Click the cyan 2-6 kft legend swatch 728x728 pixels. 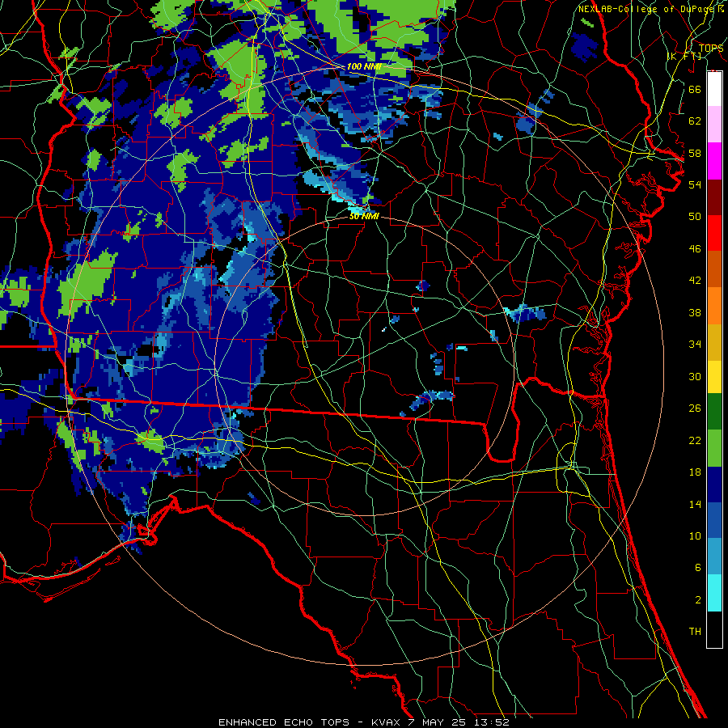[714, 593]
